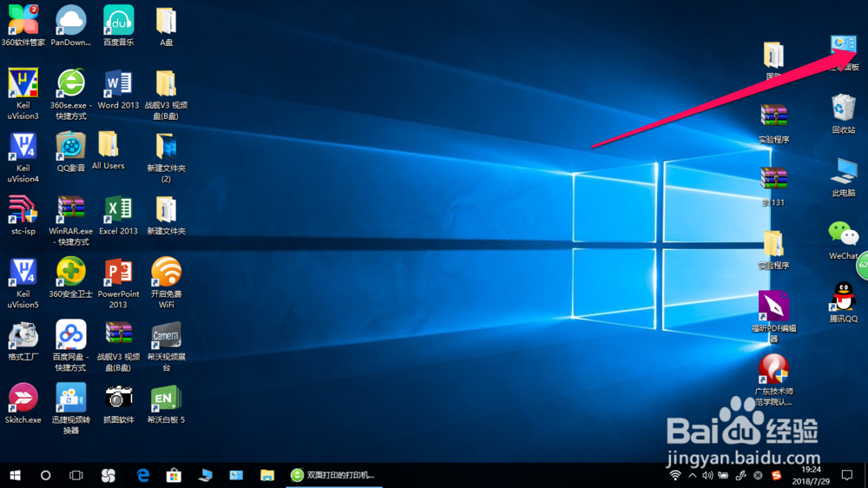868x488 pixels.
Task: Select the 回收站 recycle bin
Action: tap(843, 109)
